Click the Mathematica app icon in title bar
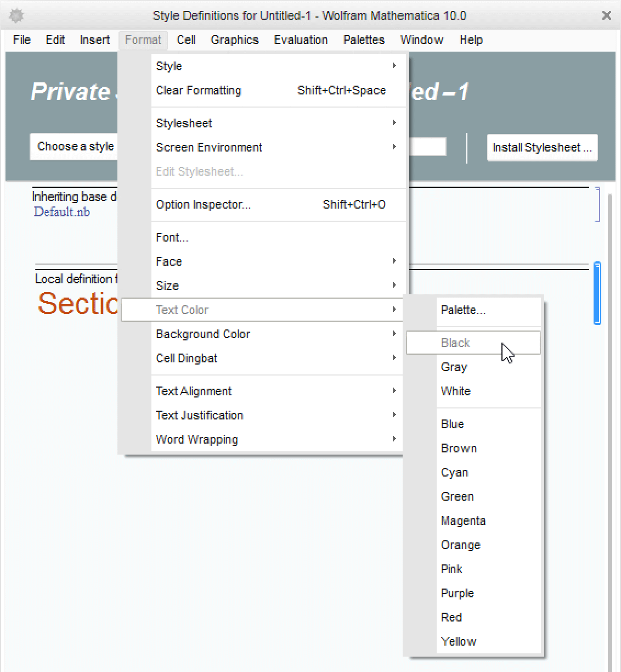The image size is (621, 672). tap(16, 15)
